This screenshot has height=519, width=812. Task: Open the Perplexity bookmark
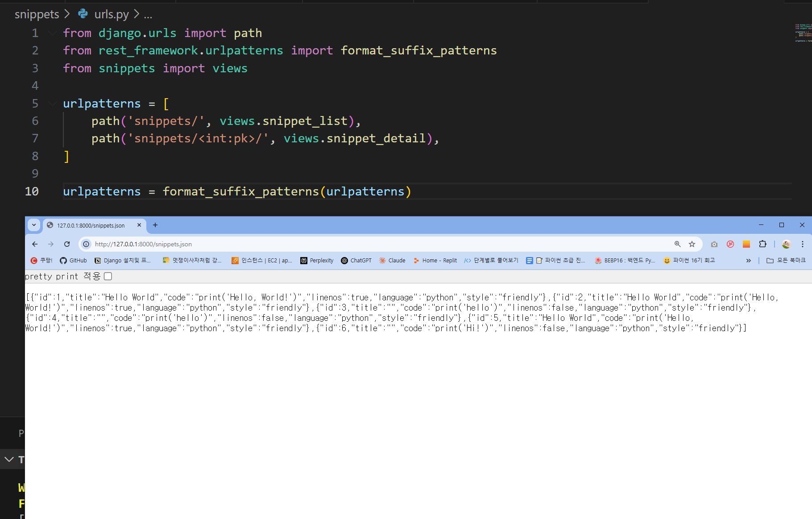[317, 261]
